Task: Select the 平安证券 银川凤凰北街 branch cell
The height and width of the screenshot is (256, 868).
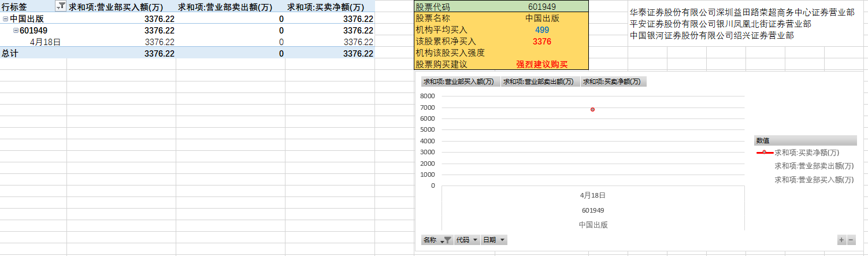Action: (720, 24)
